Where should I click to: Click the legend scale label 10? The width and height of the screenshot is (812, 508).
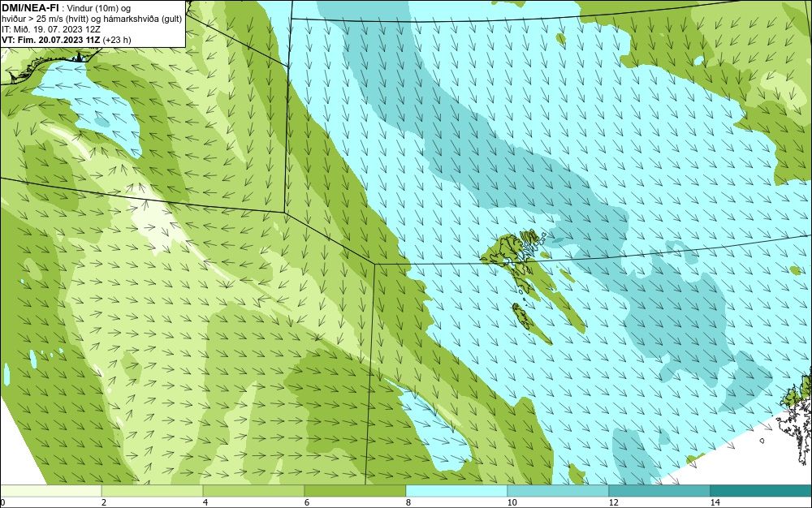(x=512, y=502)
